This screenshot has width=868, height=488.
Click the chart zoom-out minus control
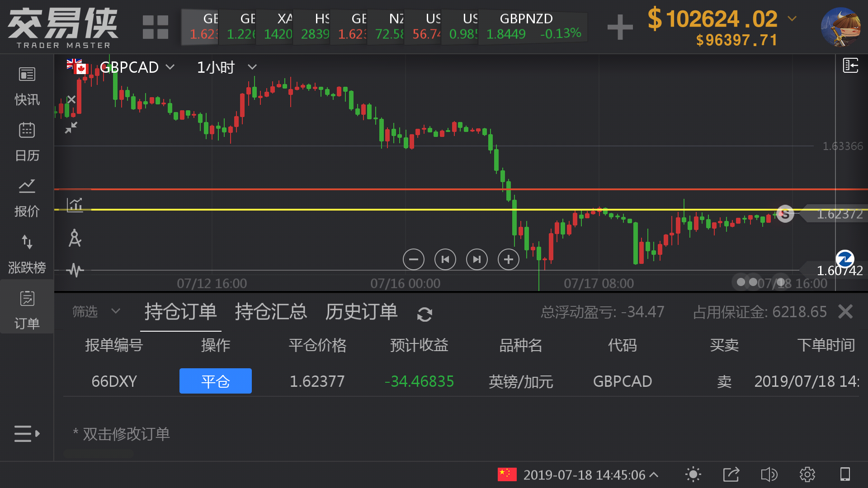pyautogui.click(x=413, y=259)
